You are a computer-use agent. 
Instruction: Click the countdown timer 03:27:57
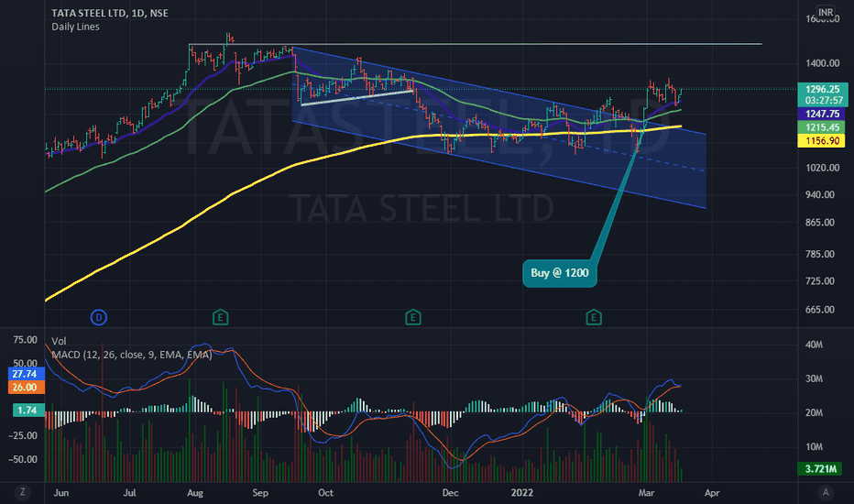824,101
